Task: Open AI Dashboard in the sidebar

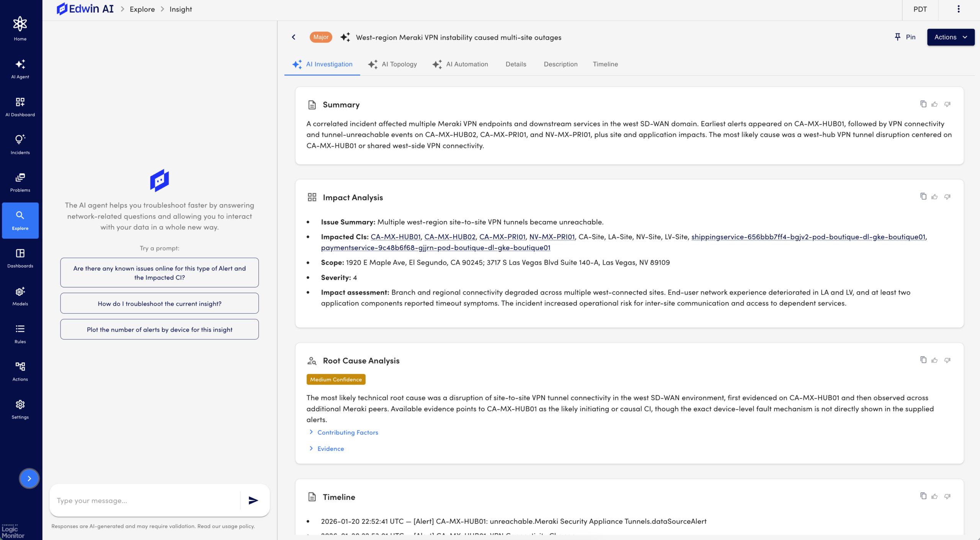Action: pyautogui.click(x=20, y=107)
